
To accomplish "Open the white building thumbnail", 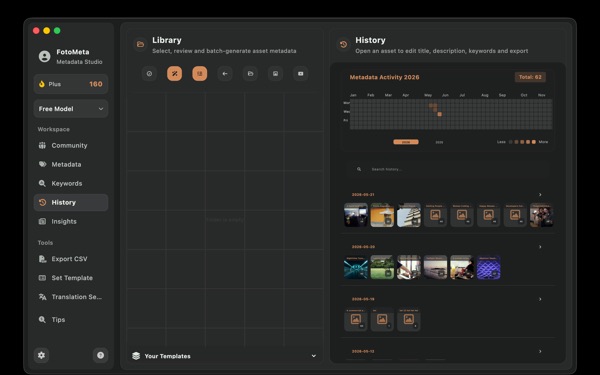I will point(409,215).
